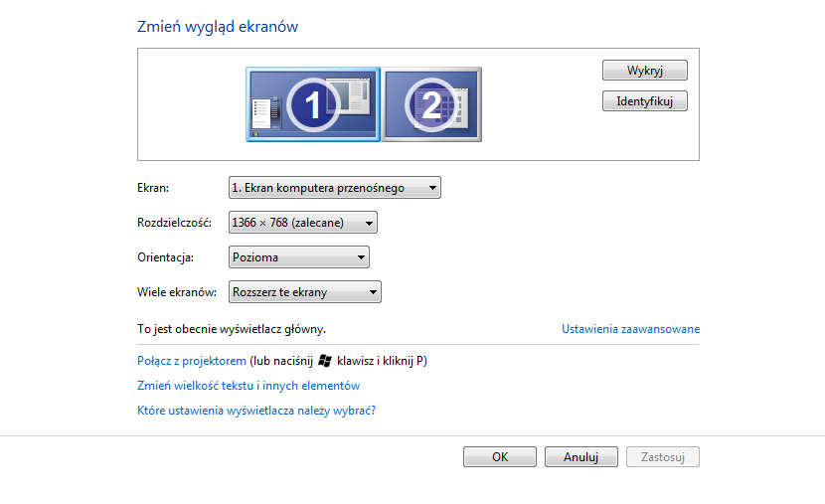The image size is (825, 504).
Task: Open the Połącz z projektorem link
Action: 192,361
